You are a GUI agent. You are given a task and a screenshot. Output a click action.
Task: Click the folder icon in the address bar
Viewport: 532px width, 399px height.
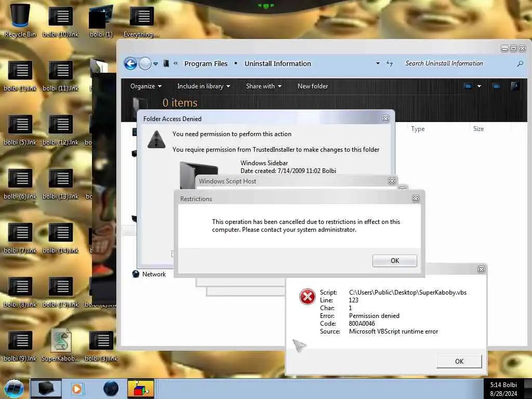click(166, 63)
